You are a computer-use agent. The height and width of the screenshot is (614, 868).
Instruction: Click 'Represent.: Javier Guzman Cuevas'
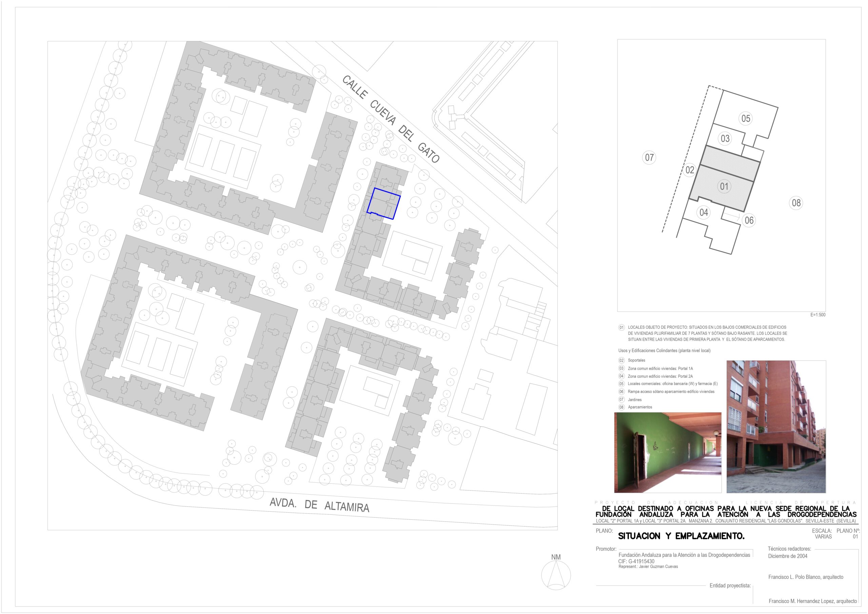(648, 567)
